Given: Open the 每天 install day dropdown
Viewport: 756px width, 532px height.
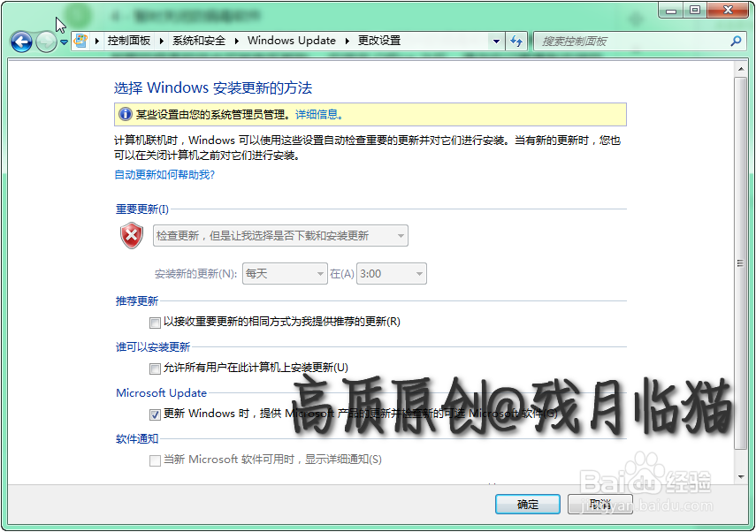Looking at the screenshot, I should pyautogui.click(x=285, y=274).
